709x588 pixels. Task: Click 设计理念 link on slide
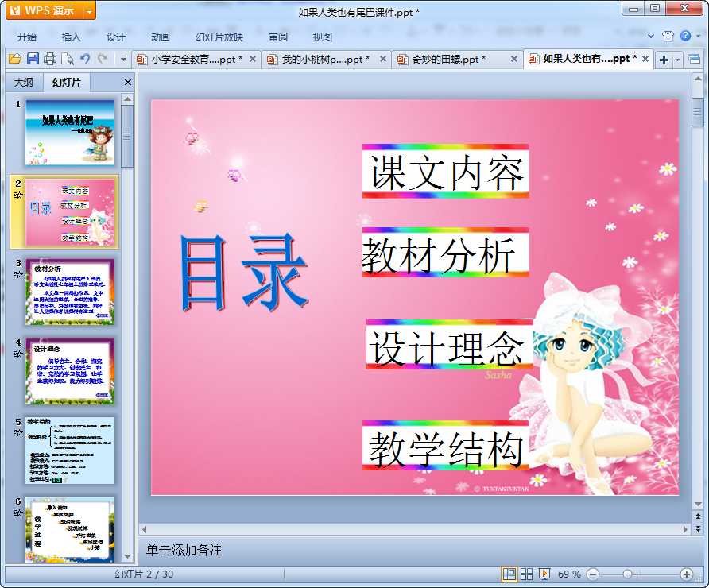449,346
